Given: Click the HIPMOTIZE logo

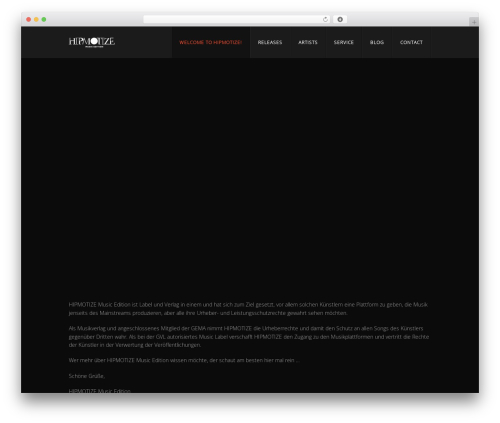Looking at the screenshot, I should (x=92, y=42).
